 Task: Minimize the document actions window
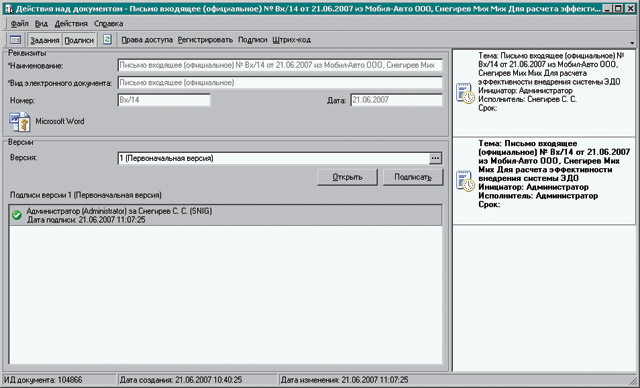tap(608, 8)
